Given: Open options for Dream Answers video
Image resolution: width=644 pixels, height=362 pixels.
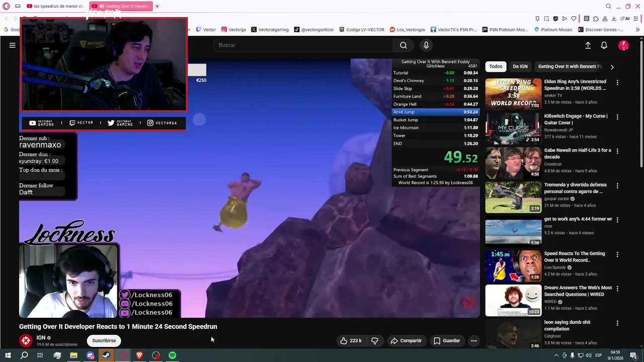Looking at the screenshot, I should [617, 289].
